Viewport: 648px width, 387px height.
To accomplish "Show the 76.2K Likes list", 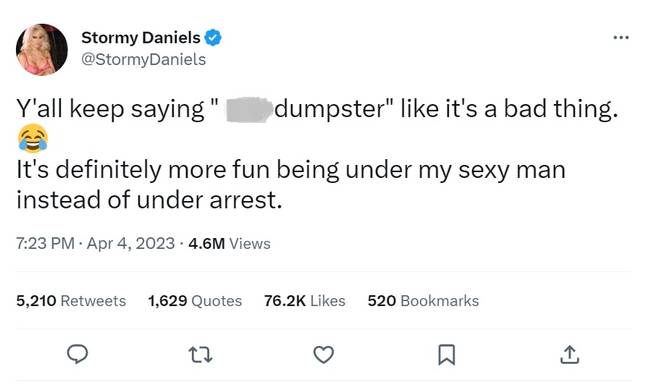I will pyautogui.click(x=305, y=301).
